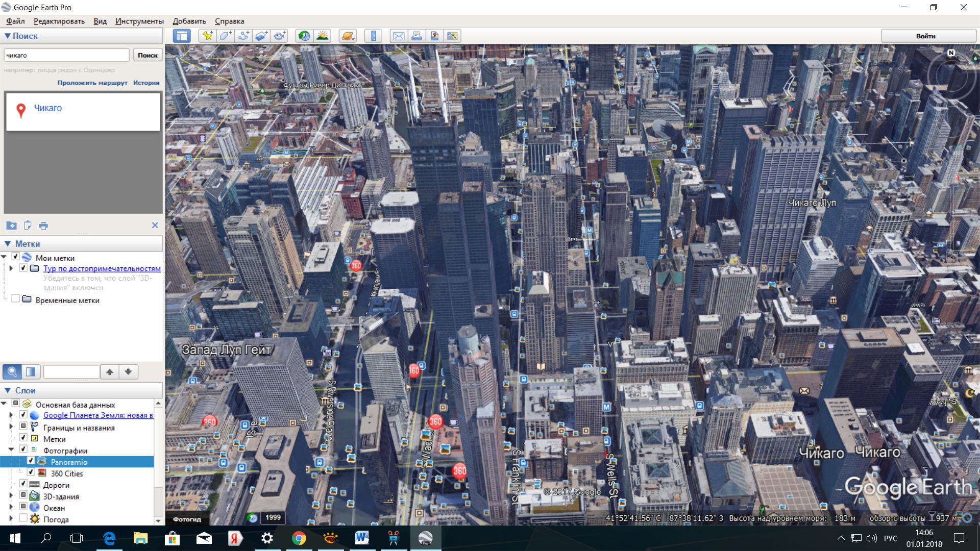The image size is (980, 551).
Task: Add an image overlay from the toolbar
Action: point(261,36)
